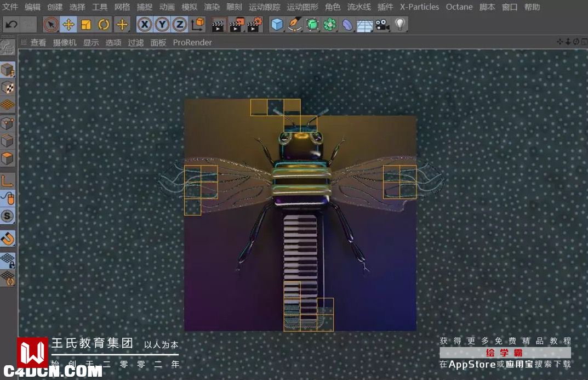
Task: Open the 流水线 menu
Action: pyautogui.click(x=359, y=7)
